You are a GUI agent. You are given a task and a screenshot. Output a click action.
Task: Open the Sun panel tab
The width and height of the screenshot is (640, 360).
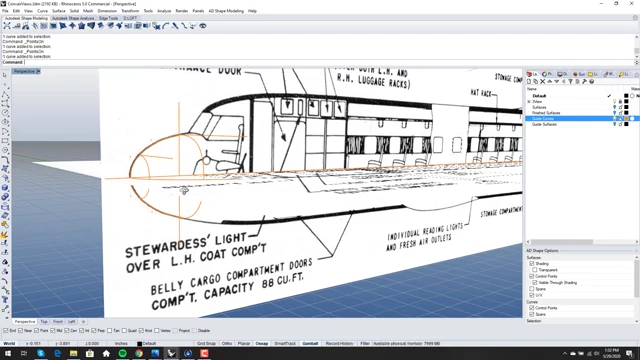(x=579, y=74)
